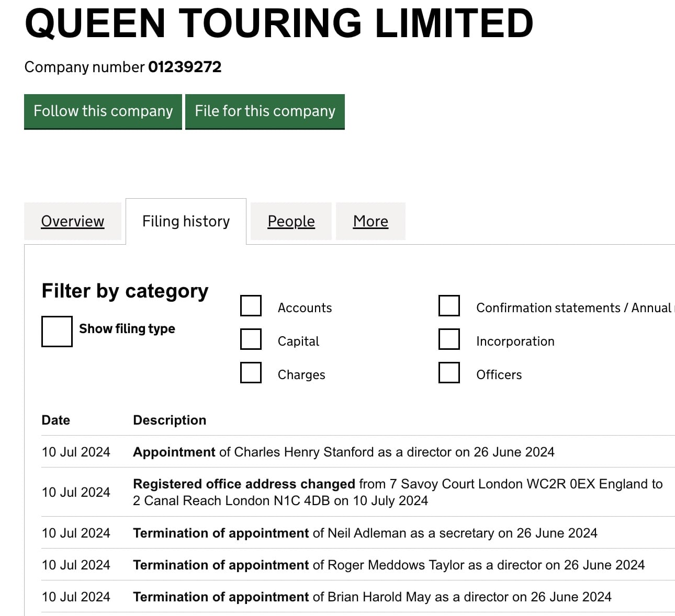
Task: Click the Accounts filter label
Action: (x=305, y=308)
